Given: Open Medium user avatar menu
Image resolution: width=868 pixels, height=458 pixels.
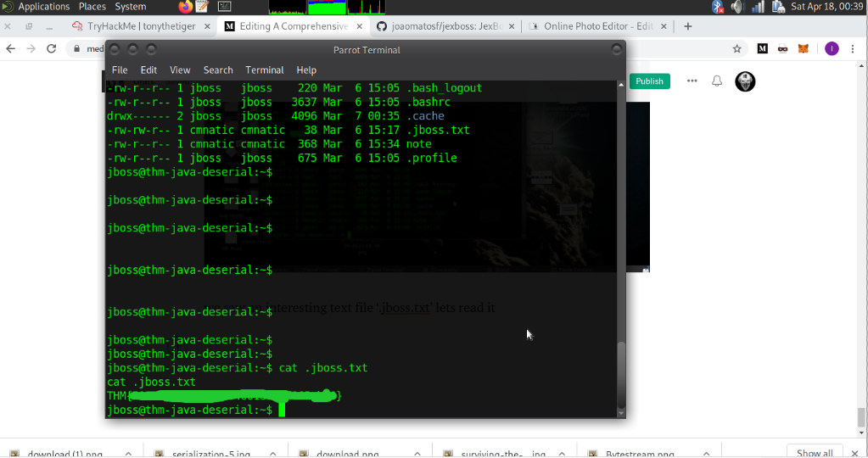Looking at the screenshot, I should point(745,81).
